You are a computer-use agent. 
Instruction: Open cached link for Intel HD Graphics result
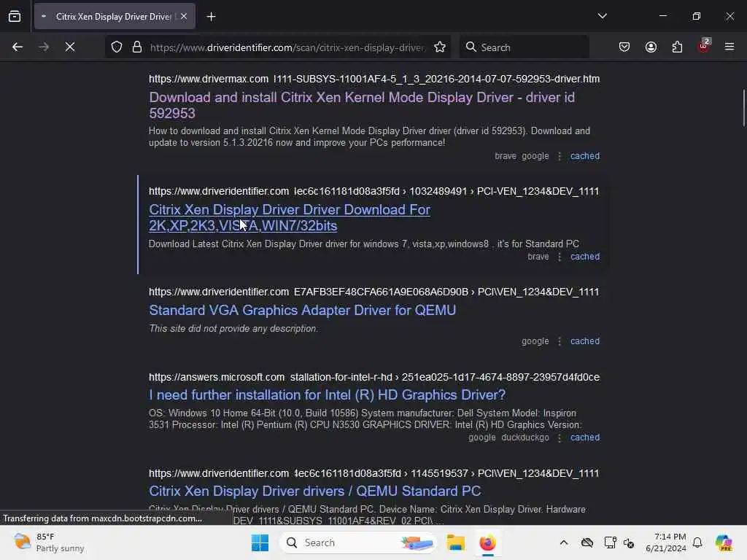pos(585,437)
